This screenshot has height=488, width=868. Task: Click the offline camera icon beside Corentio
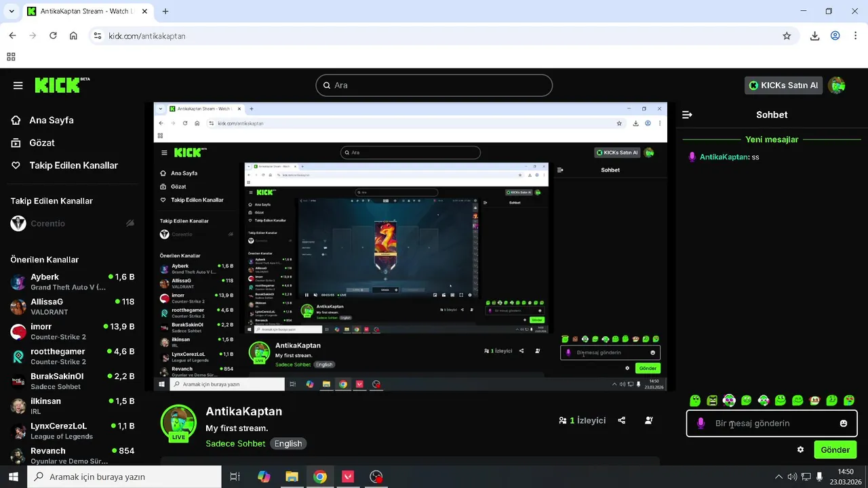[130, 223]
